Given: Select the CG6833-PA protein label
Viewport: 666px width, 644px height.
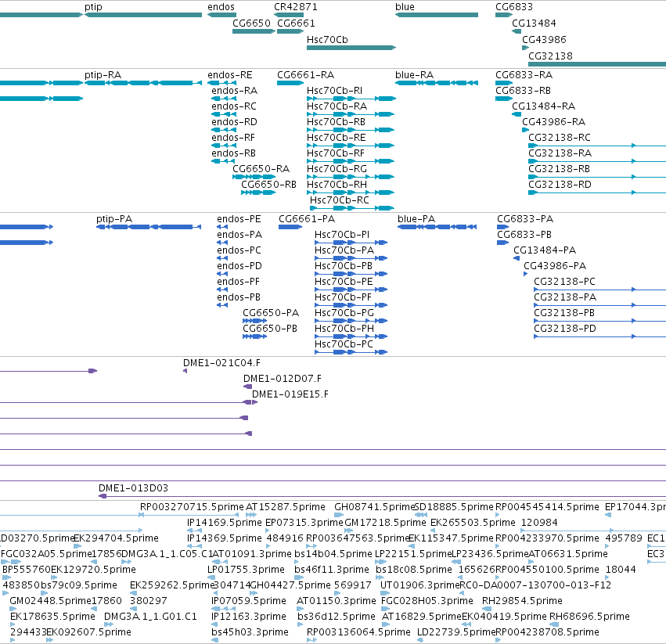Looking at the screenshot, I should [525, 219].
